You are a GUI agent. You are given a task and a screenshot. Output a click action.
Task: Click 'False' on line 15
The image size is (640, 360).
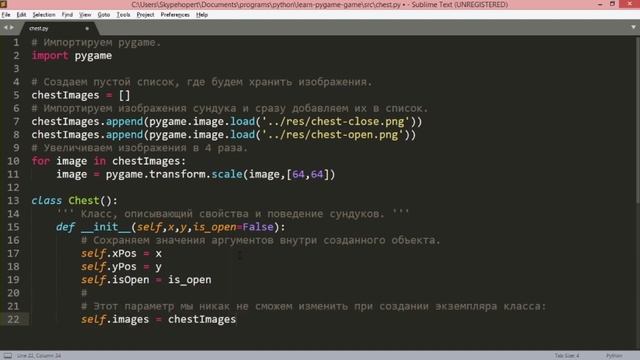(x=258, y=227)
